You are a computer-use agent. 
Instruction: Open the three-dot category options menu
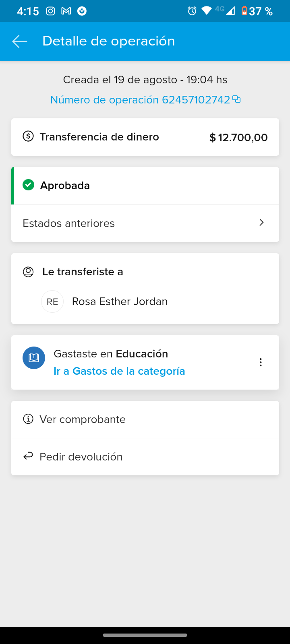pos(261,362)
